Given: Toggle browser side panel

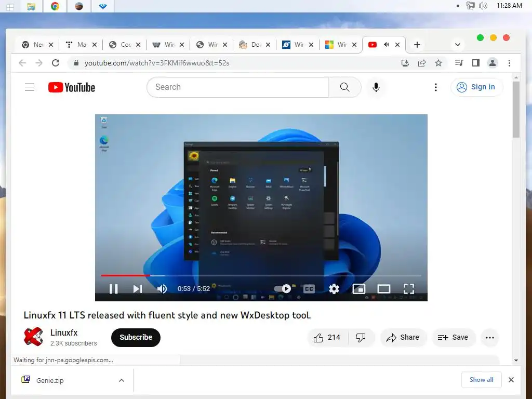Looking at the screenshot, I should click(x=476, y=63).
